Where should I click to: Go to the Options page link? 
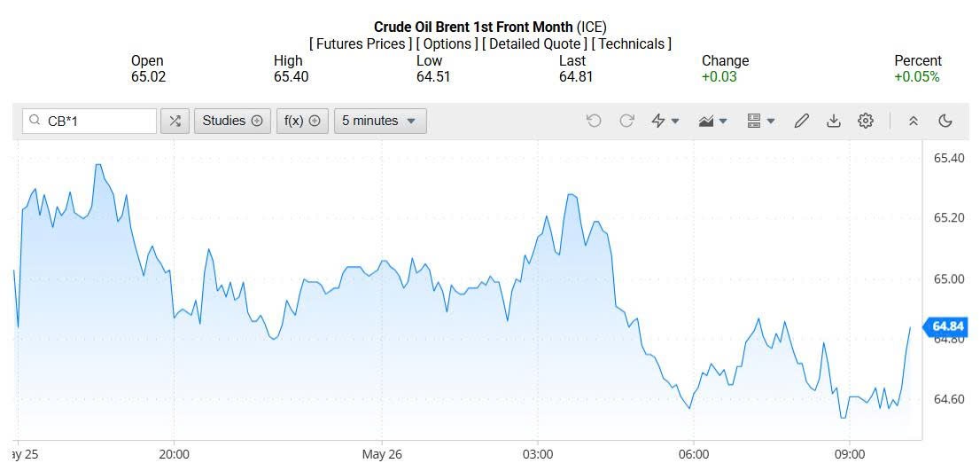tap(447, 43)
